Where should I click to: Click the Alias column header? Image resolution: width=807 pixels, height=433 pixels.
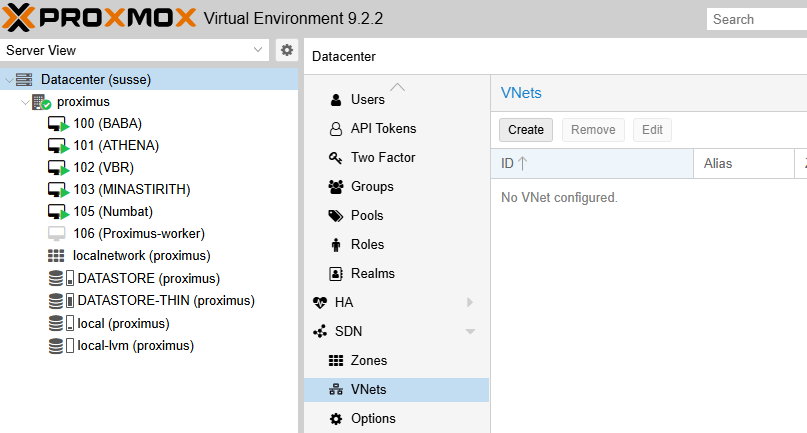tap(744, 164)
